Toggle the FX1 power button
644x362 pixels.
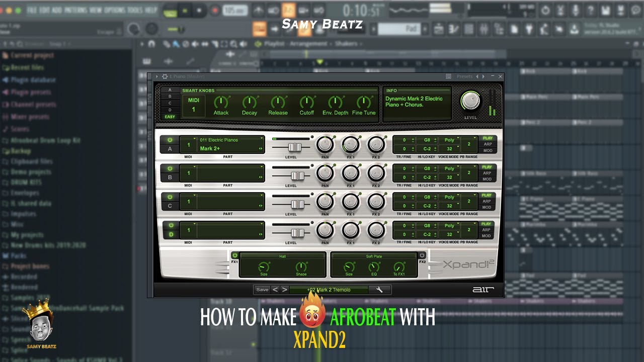click(x=234, y=255)
